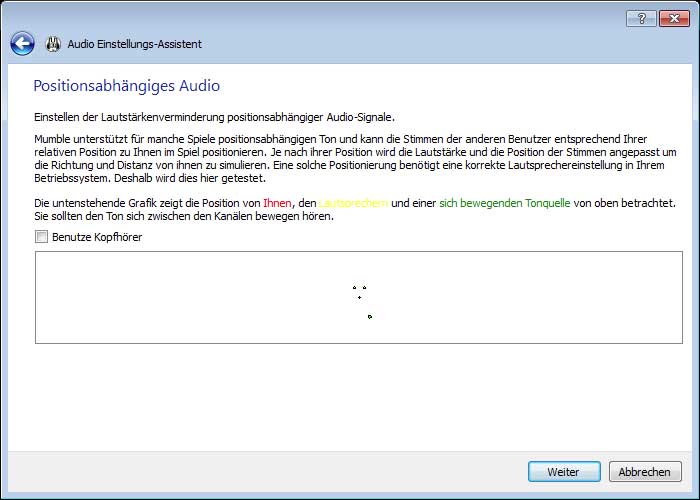Click the positional audio graphic area
This screenshot has width=700, height=500.
(x=359, y=297)
